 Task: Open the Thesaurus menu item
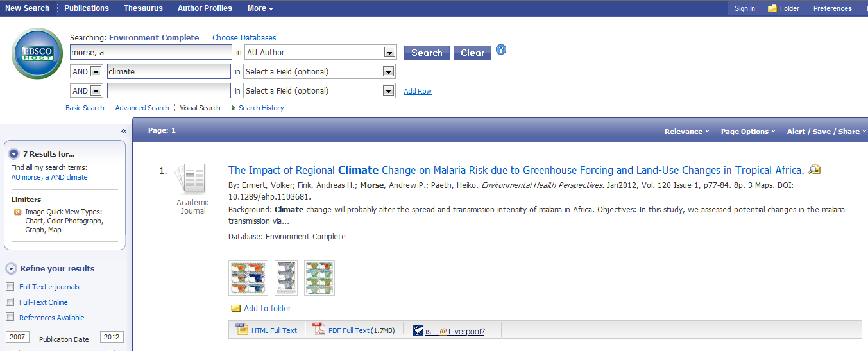pyautogui.click(x=143, y=8)
